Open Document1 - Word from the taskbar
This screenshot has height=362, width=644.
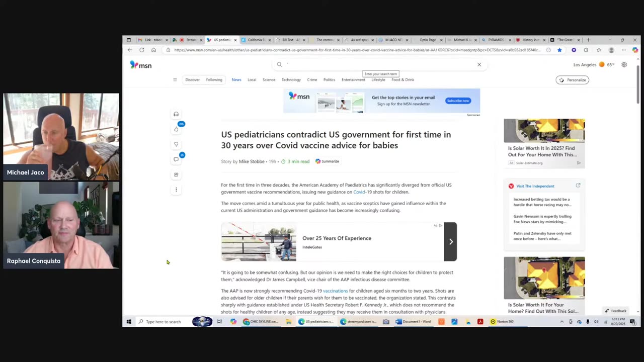[414, 322]
